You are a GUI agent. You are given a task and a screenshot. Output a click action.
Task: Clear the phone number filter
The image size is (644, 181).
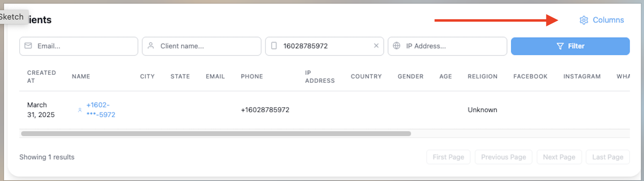pyautogui.click(x=376, y=46)
